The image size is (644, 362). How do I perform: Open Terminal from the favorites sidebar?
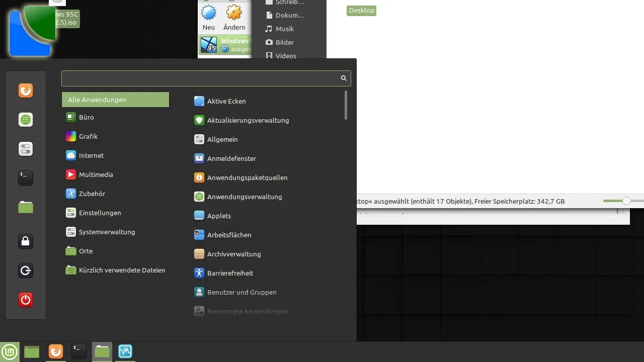tap(26, 177)
